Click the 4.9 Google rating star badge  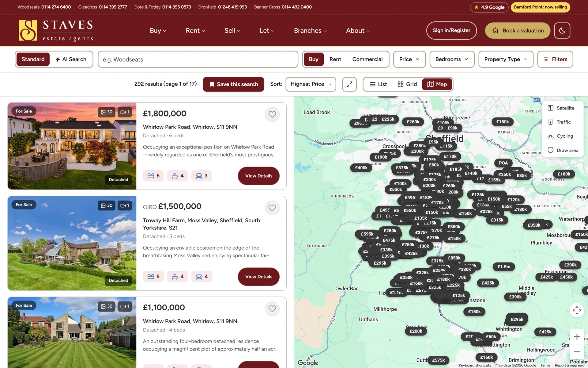tap(489, 7)
